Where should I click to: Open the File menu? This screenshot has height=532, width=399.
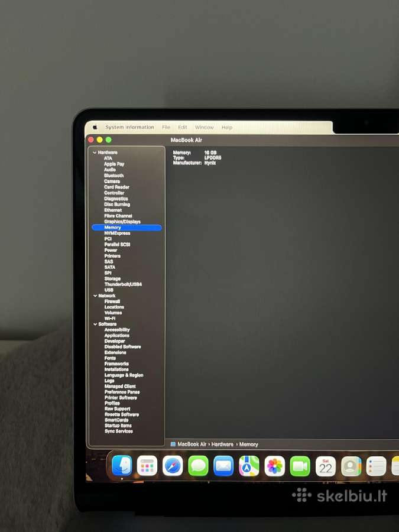coord(166,127)
